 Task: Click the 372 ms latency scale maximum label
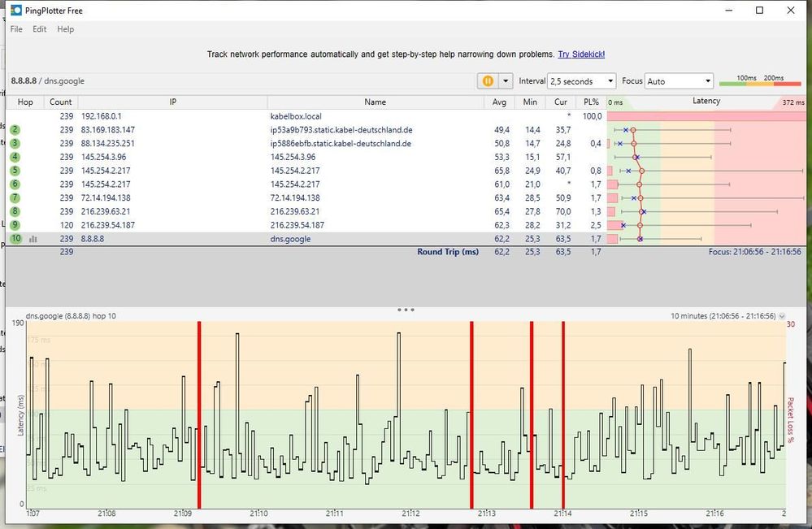[792, 102]
